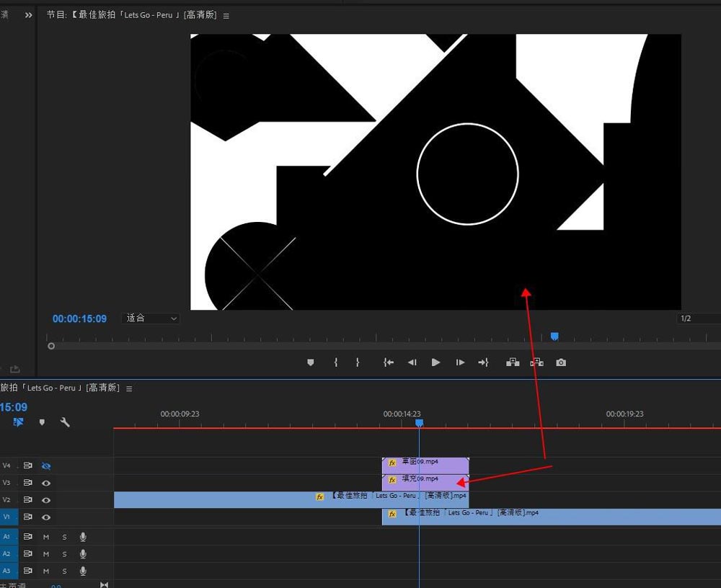This screenshot has height=588, width=721.
Task: Export a frame with the camera icon
Action: point(561,362)
